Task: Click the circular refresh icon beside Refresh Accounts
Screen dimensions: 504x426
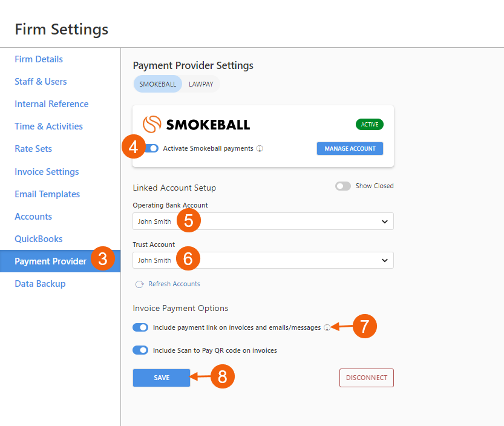Action: [x=140, y=284]
